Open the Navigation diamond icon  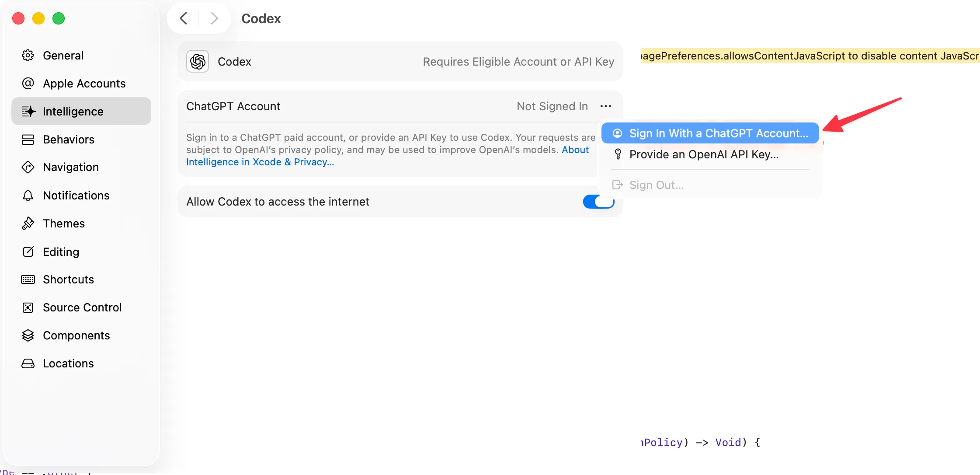click(28, 167)
